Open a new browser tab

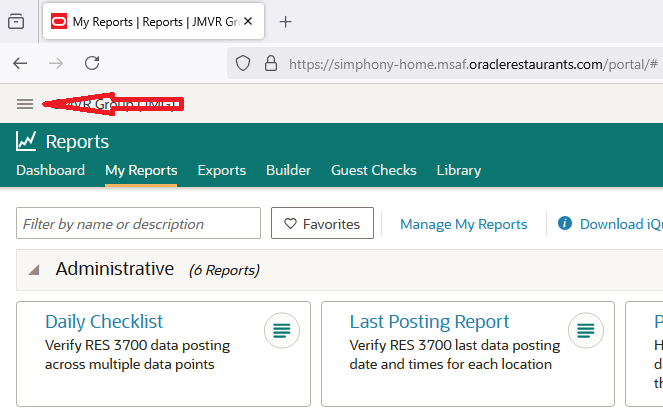pos(285,21)
